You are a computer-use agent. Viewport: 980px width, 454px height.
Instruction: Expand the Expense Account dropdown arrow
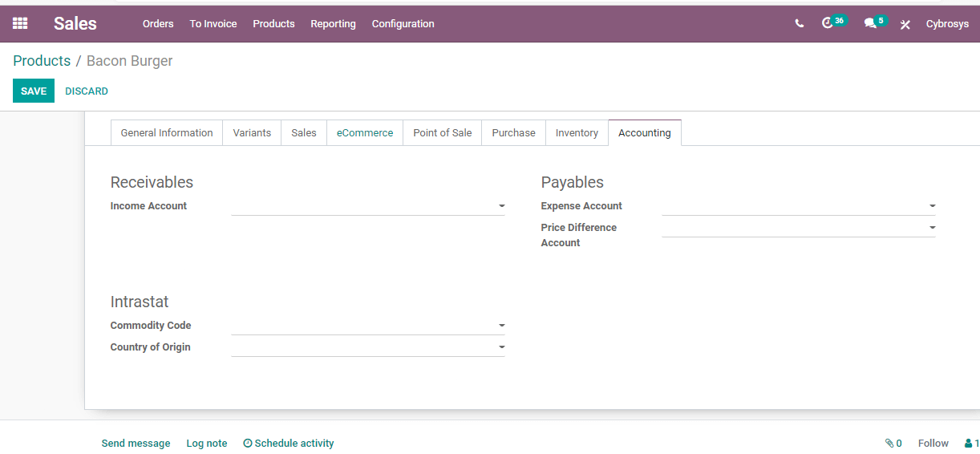click(x=932, y=206)
